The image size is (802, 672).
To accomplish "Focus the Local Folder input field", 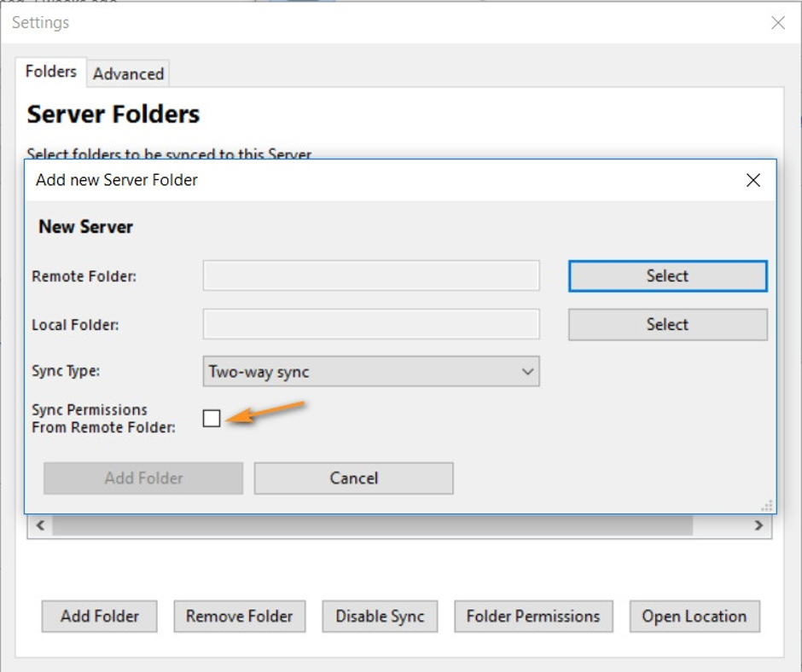I will 371,324.
